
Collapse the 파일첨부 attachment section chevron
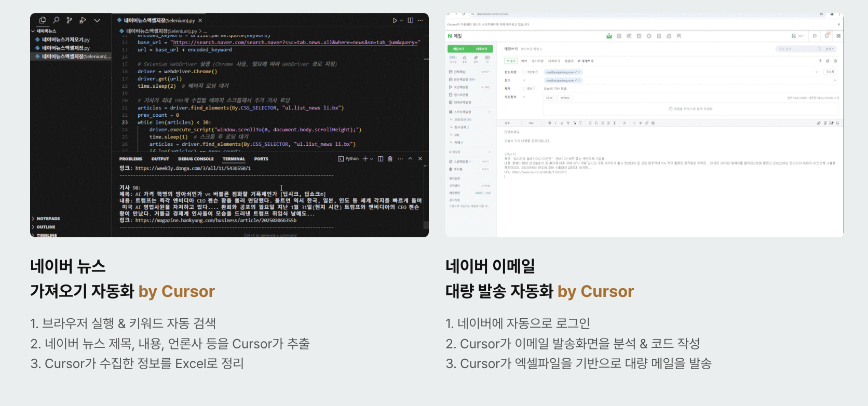(x=524, y=97)
